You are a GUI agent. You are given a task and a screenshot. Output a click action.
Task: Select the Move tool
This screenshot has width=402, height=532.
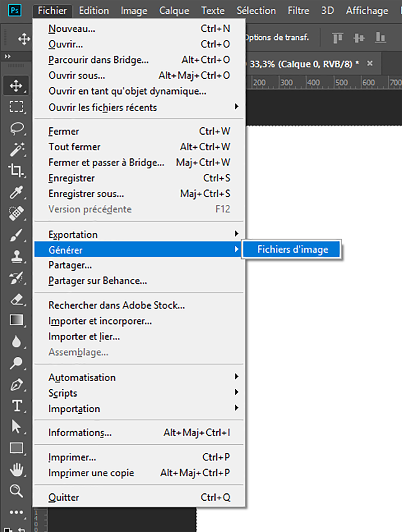tap(16, 86)
